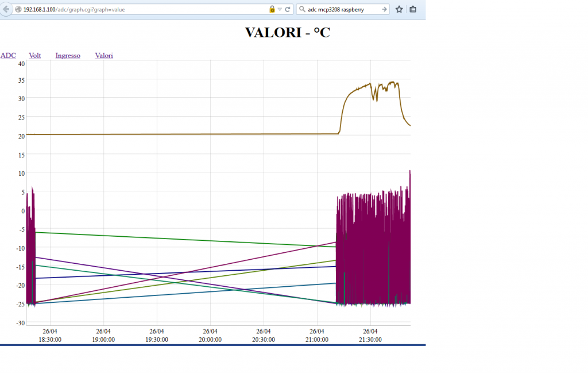Click the site favicon in address bar

point(18,9)
